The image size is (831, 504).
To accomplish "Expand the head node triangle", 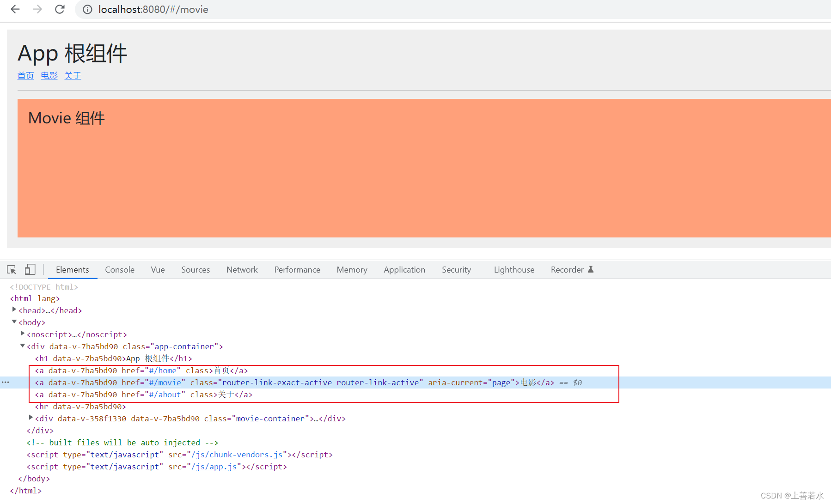I will click(14, 310).
